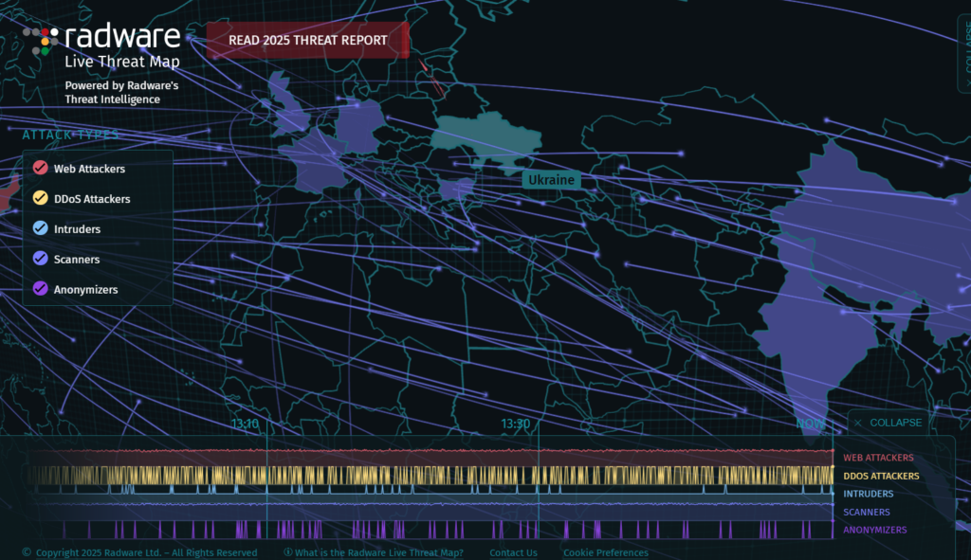
Task: Click the 13:10 timeline marker
Action: [245, 424]
